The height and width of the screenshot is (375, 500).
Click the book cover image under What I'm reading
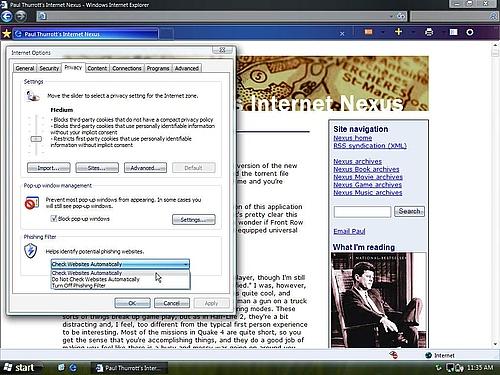click(379, 300)
